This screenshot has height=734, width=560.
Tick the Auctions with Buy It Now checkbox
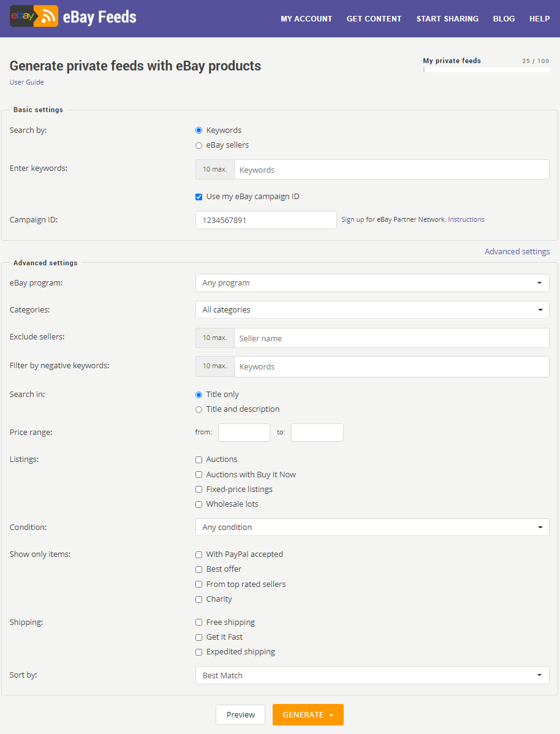click(x=199, y=475)
